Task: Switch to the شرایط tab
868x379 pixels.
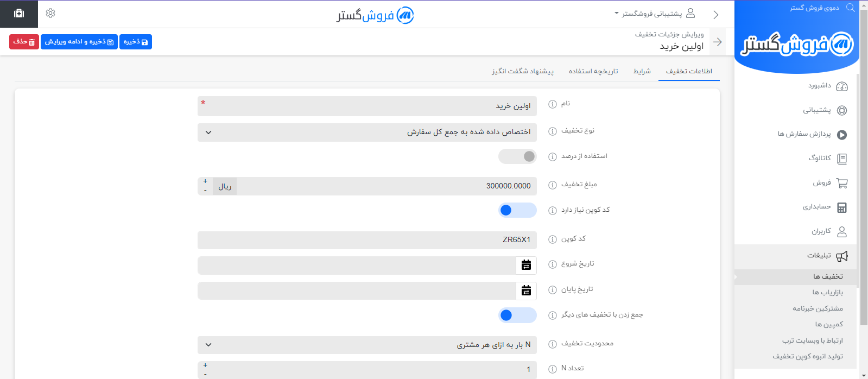Action: tap(642, 71)
